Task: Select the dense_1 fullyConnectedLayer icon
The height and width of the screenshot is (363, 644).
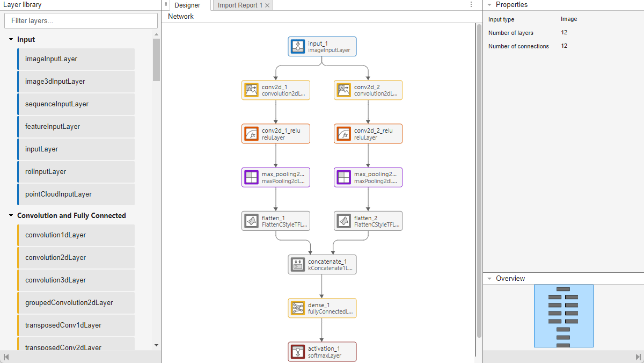Action: pyautogui.click(x=298, y=308)
